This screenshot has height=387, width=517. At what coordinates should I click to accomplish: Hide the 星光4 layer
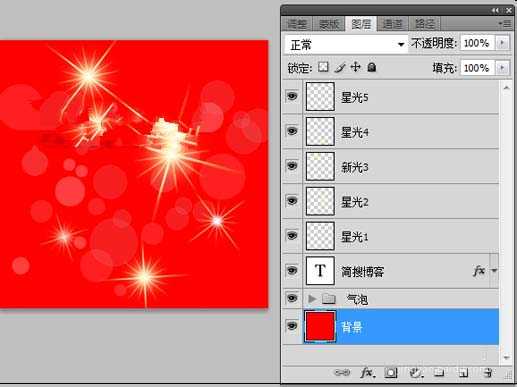pyautogui.click(x=292, y=131)
